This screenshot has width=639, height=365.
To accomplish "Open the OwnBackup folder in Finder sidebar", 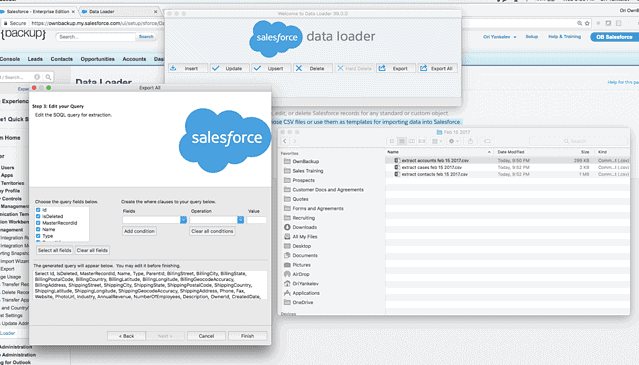I will [x=305, y=161].
